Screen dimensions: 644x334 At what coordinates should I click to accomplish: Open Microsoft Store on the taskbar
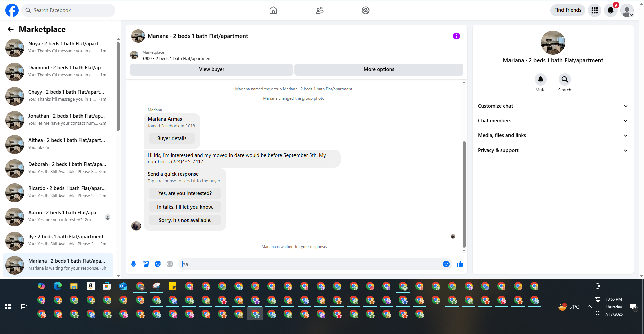click(x=107, y=286)
